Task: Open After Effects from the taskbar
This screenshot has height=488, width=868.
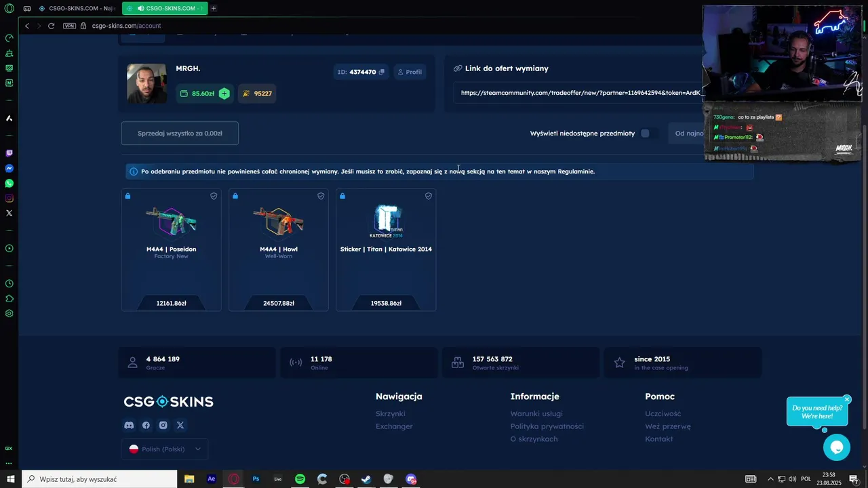Action: (x=212, y=479)
